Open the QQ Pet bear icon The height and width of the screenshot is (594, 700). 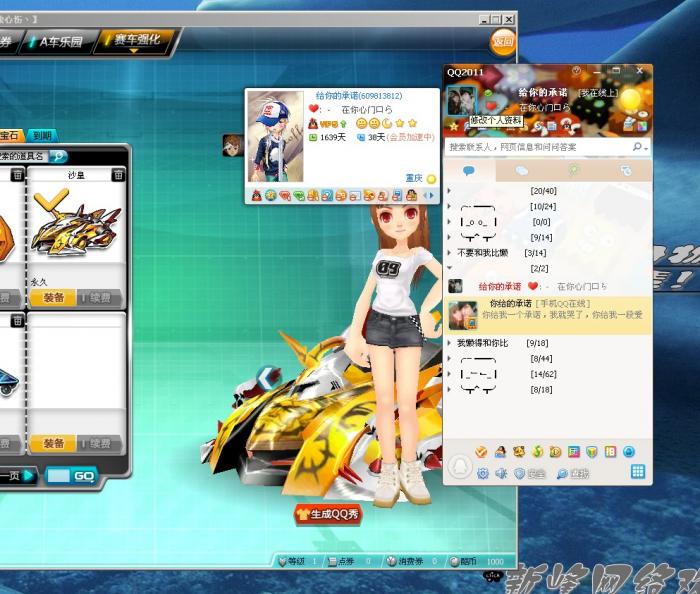click(518, 452)
